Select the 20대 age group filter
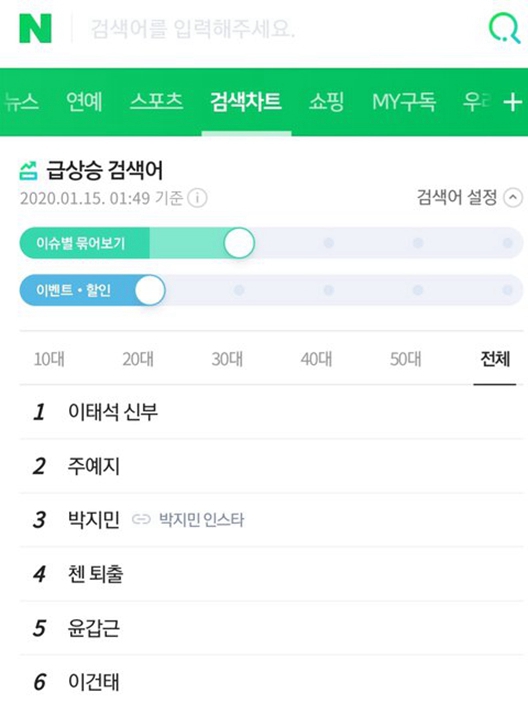Image resolution: width=528 pixels, height=704 pixels. (x=138, y=359)
